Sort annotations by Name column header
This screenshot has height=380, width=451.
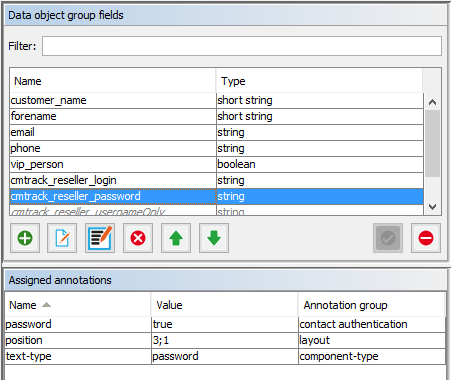tap(78, 305)
